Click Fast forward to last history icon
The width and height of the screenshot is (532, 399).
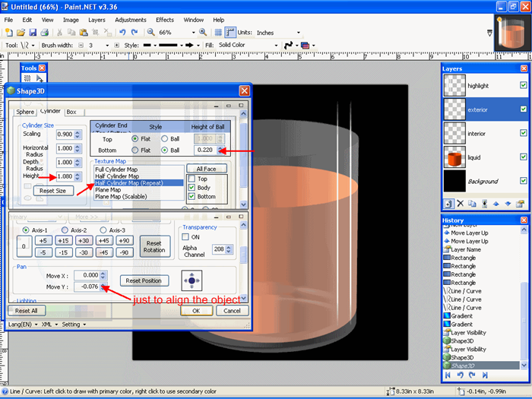[x=485, y=375]
